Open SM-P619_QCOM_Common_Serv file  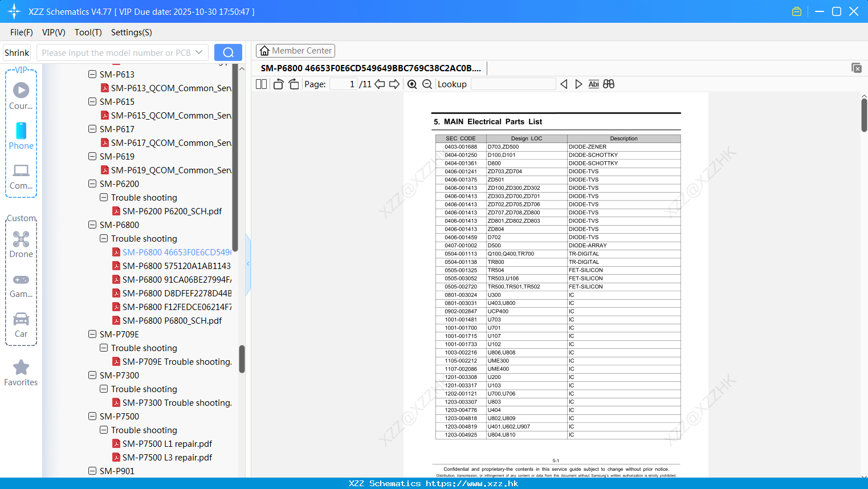click(x=172, y=170)
